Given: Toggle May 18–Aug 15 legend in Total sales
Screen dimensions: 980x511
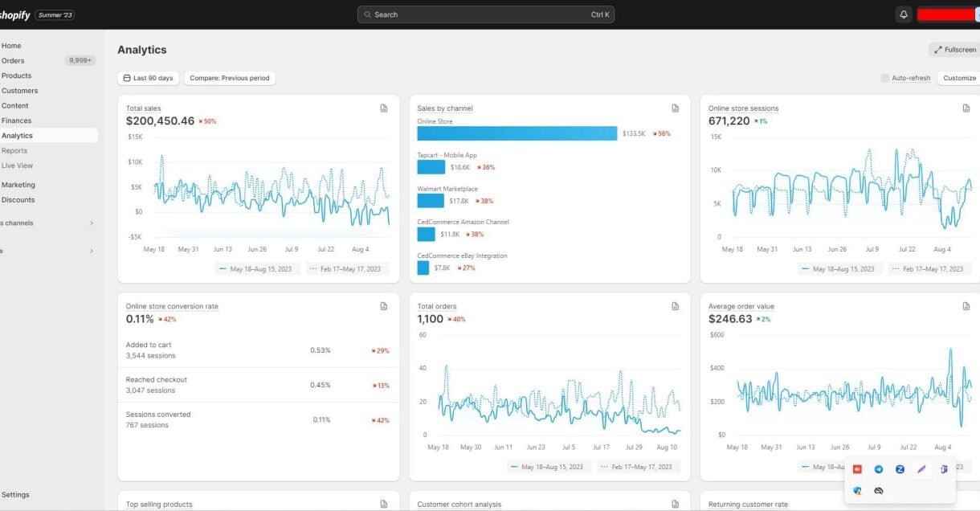Looking at the screenshot, I should pos(255,269).
